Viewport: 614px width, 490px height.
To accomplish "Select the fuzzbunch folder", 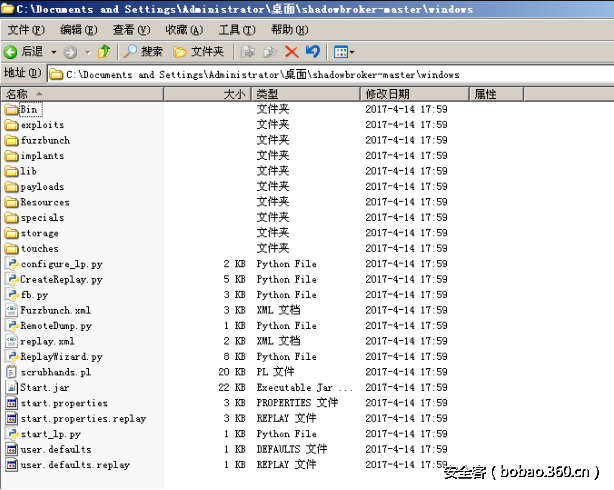I will point(38,140).
